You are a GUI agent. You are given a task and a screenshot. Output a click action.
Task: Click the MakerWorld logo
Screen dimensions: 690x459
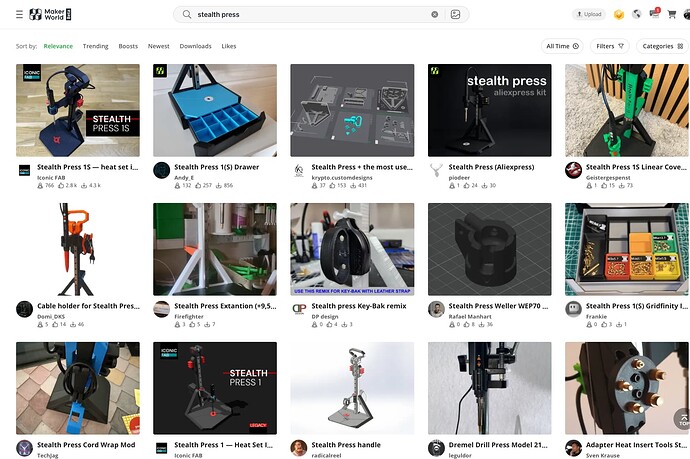tap(50, 15)
